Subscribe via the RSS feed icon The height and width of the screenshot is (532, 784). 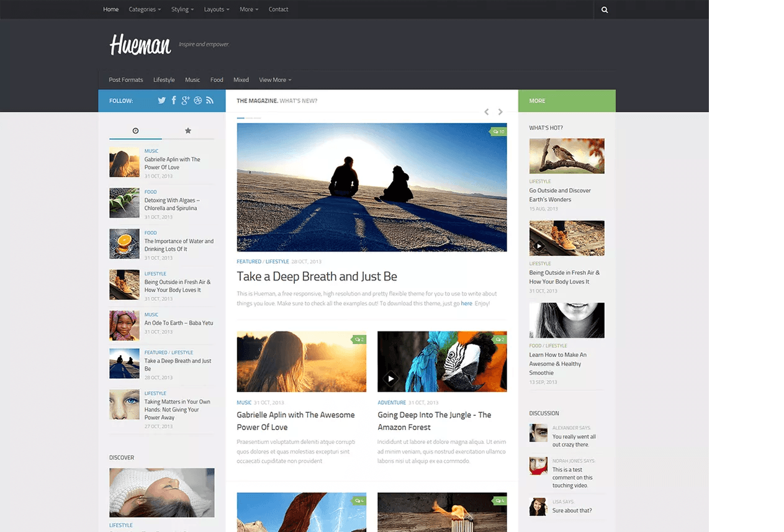pyautogui.click(x=210, y=101)
